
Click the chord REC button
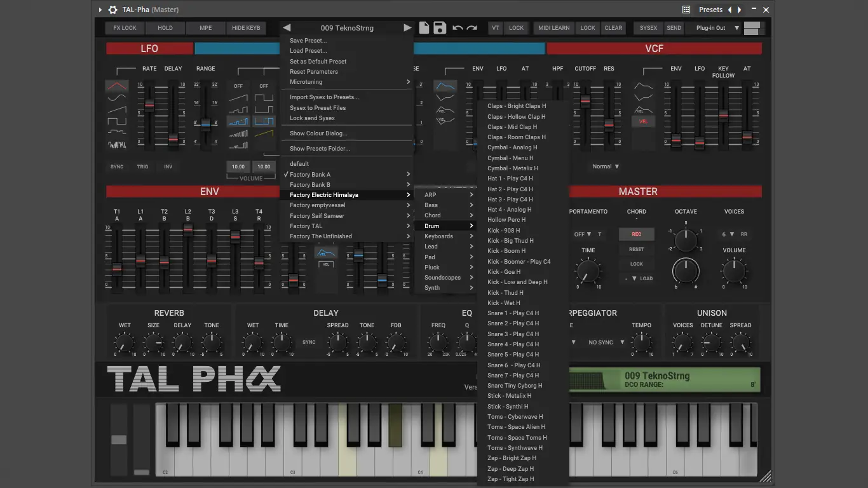pyautogui.click(x=637, y=234)
